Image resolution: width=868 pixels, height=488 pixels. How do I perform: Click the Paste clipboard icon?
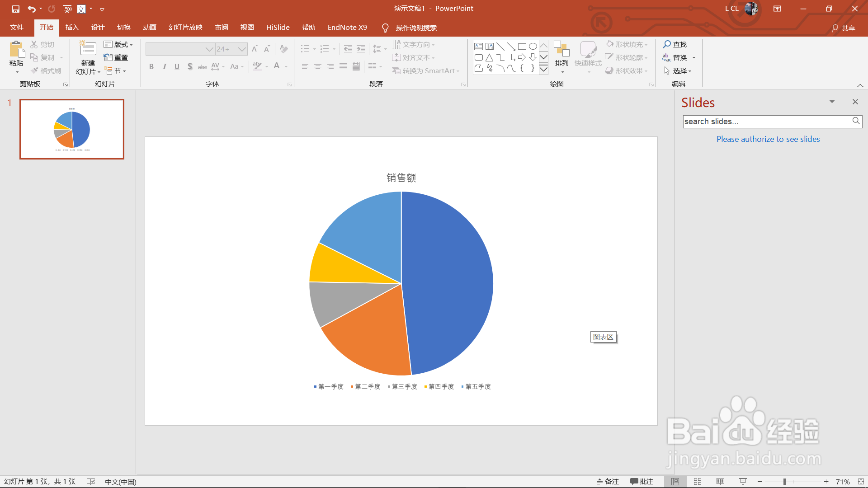pyautogui.click(x=17, y=49)
